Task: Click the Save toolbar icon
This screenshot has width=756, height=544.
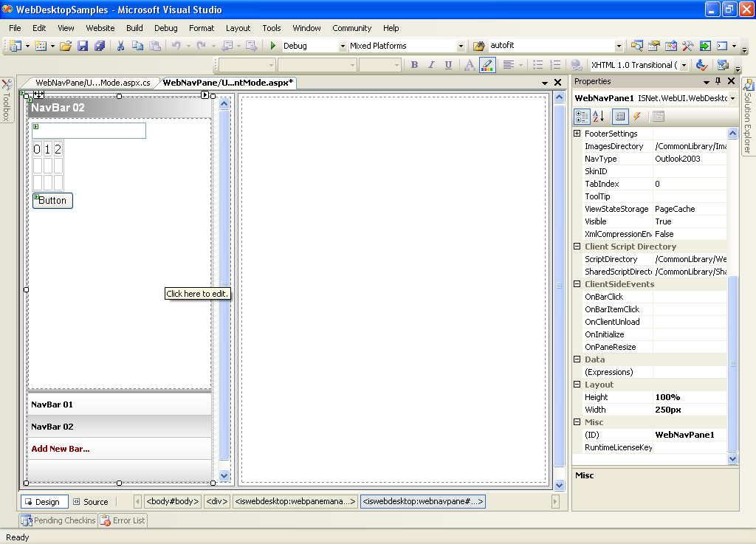Action: (83, 46)
